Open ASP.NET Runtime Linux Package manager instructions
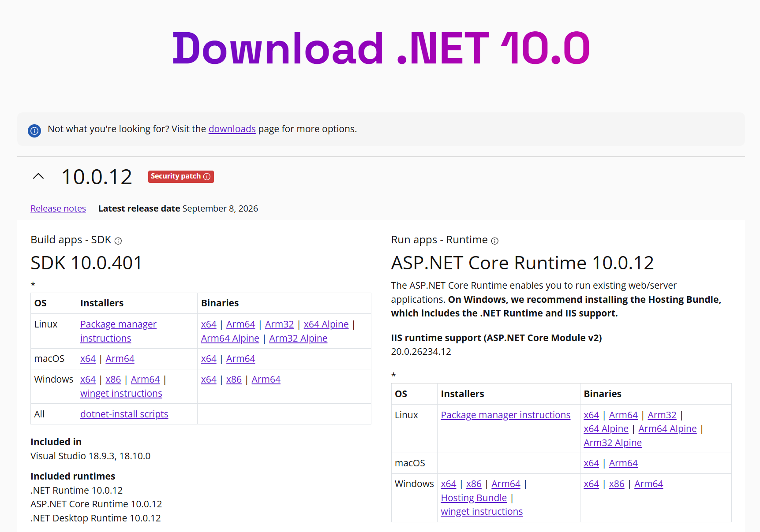Viewport: 760px width, 532px height. [505, 415]
